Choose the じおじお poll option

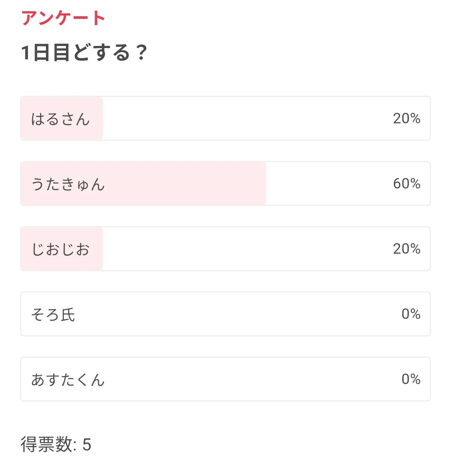pos(225,249)
